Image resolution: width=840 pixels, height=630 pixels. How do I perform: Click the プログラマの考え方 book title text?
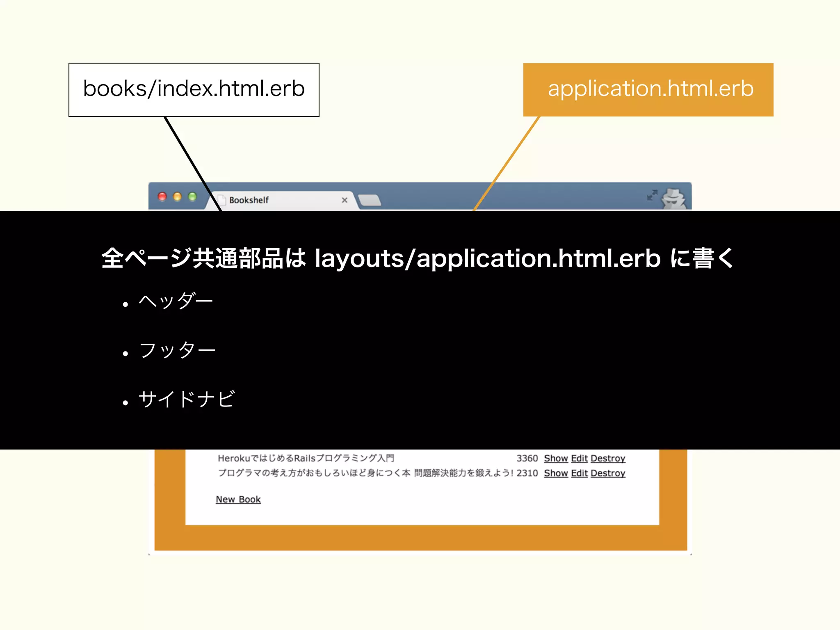point(365,473)
